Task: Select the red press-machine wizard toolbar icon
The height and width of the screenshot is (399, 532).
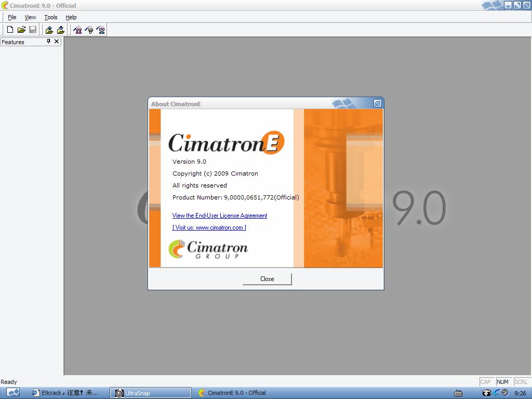Action: pos(78,30)
